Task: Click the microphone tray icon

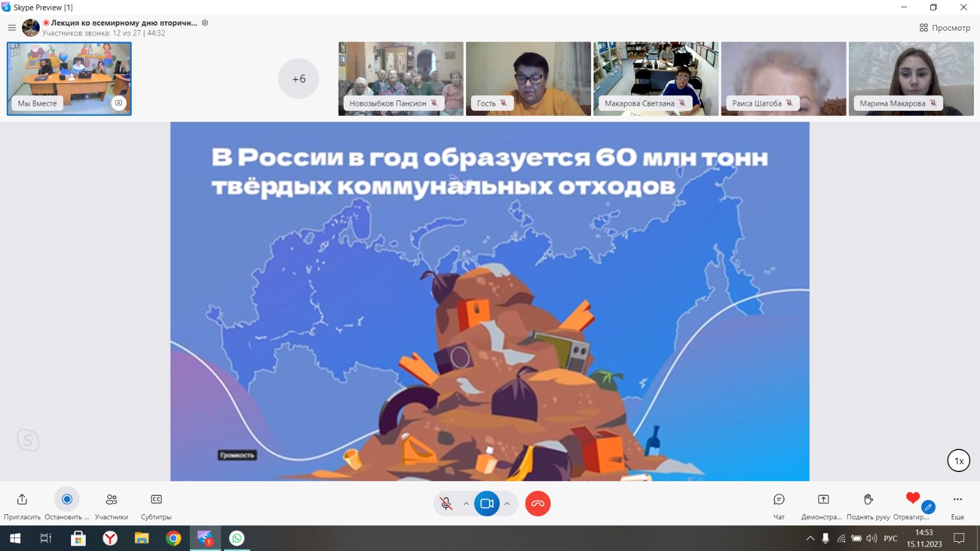Action: [x=826, y=539]
